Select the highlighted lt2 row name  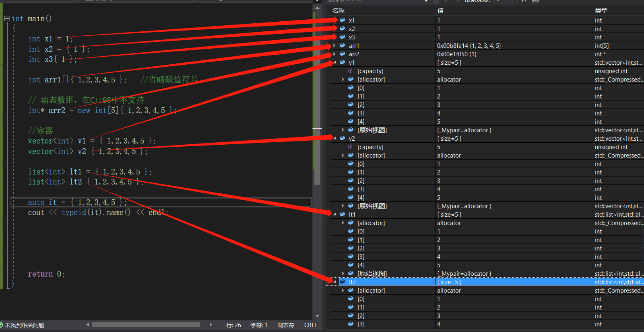point(352,282)
